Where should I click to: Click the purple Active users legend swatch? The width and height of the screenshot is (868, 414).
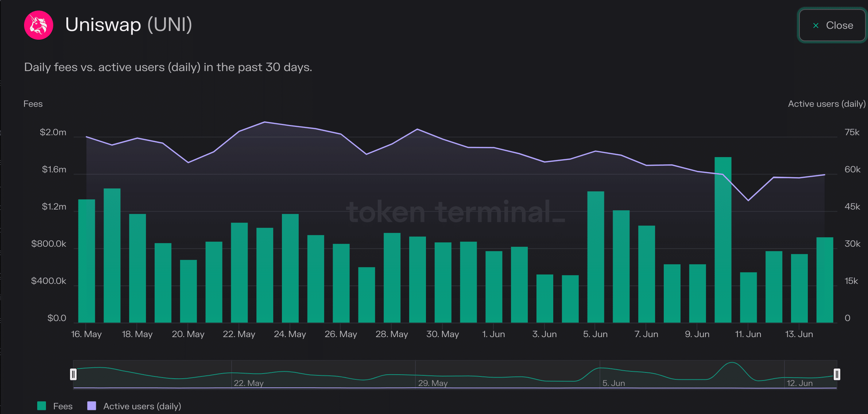click(92, 406)
